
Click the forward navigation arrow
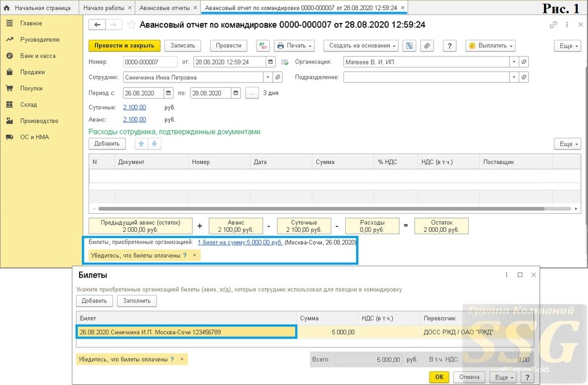tap(113, 25)
